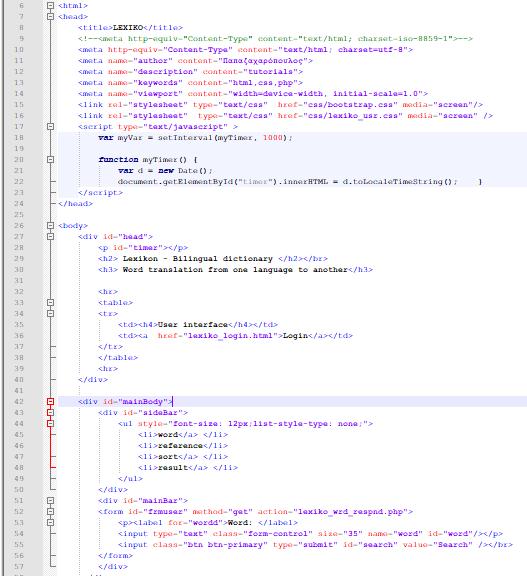527x576 pixels.
Task: Collapse the form frmuser fold on line 52
Action: [51, 511]
